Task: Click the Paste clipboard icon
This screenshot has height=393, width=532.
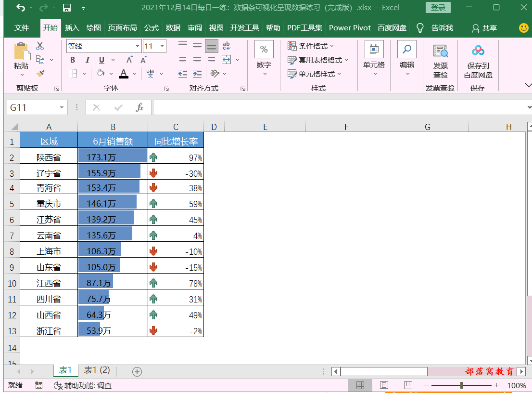Action: (x=22, y=51)
